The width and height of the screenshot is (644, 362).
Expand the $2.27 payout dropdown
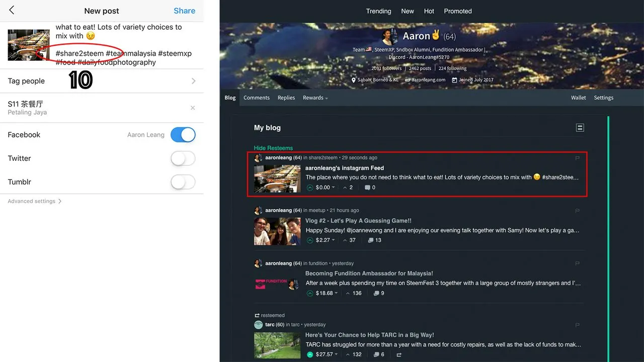[325, 240]
